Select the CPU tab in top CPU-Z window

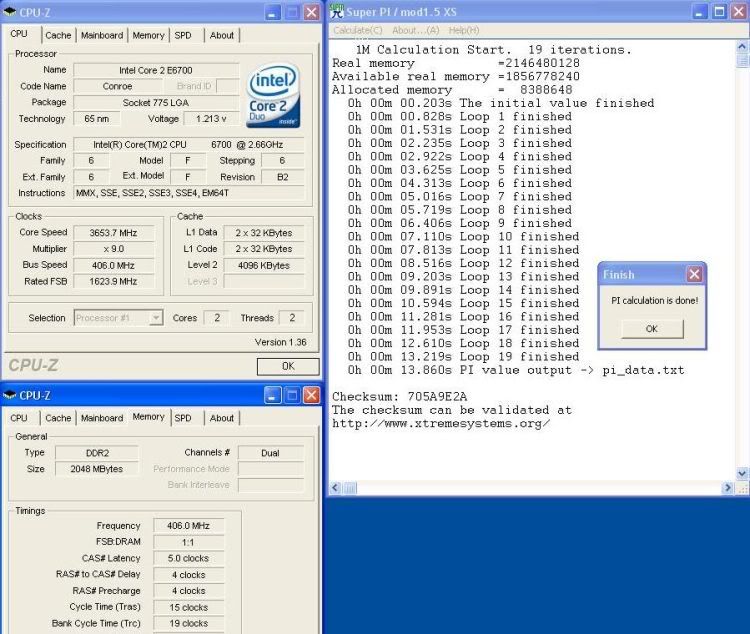(19, 34)
